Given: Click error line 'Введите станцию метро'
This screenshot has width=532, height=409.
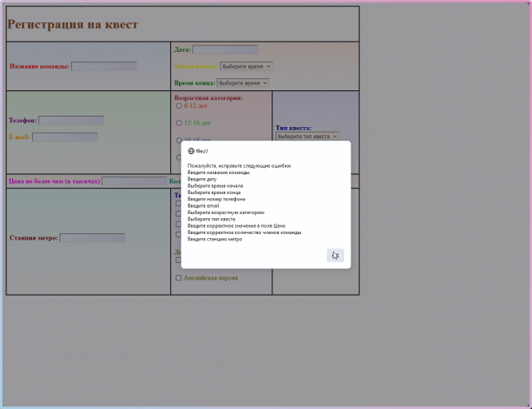Looking at the screenshot, I should [x=215, y=240].
